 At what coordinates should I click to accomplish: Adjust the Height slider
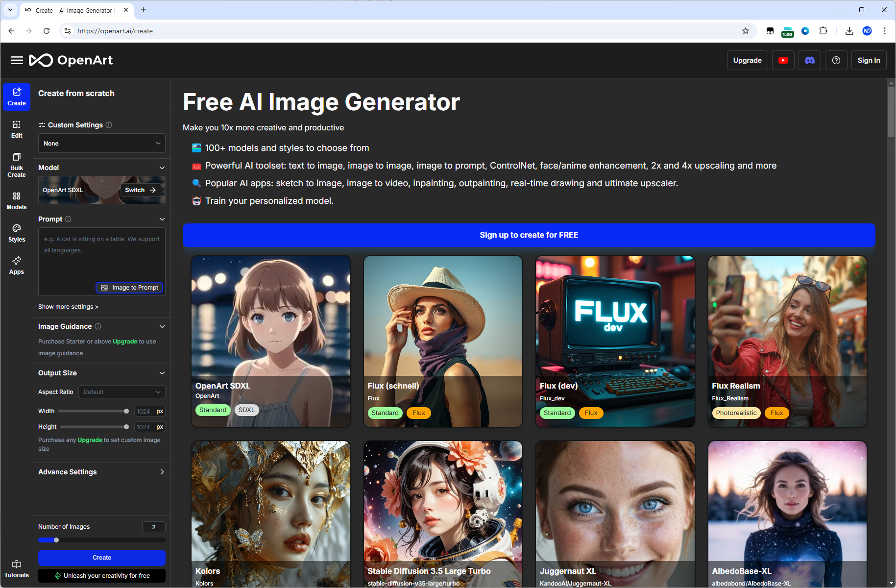coord(94,427)
